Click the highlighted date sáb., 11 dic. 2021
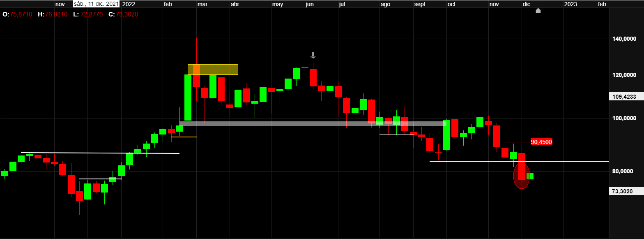Screen dimensions: 644x239 click(x=97, y=4)
